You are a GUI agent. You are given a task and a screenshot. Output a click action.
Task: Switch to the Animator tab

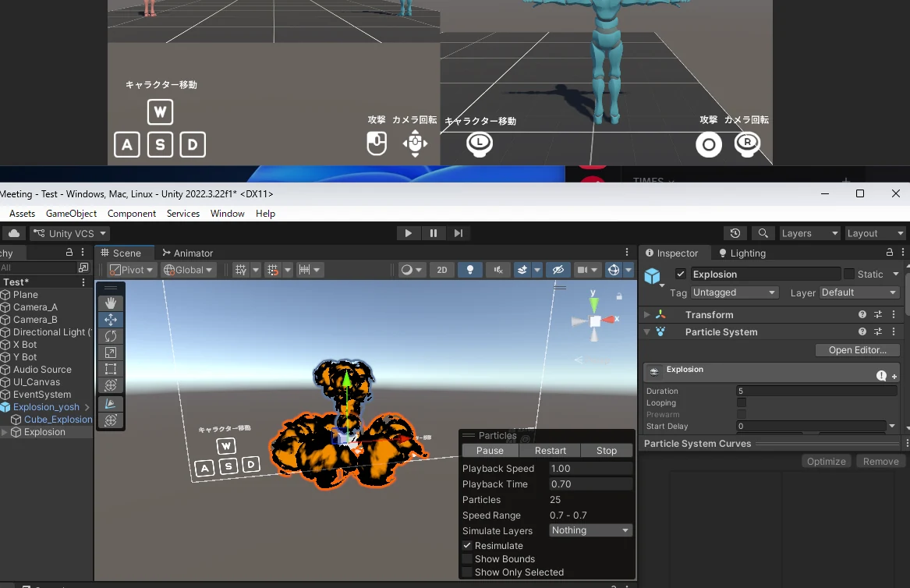pyautogui.click(x=187, y=253)
